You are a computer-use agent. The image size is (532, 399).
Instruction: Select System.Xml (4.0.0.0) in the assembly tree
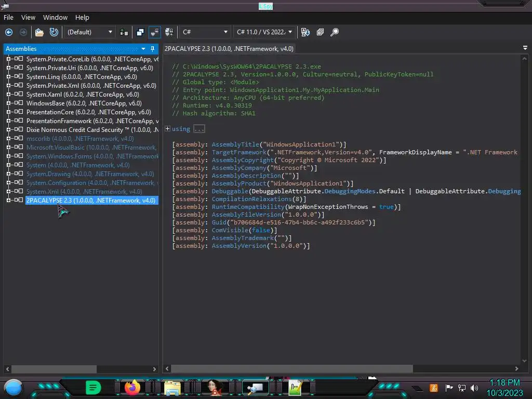point(84,191)
